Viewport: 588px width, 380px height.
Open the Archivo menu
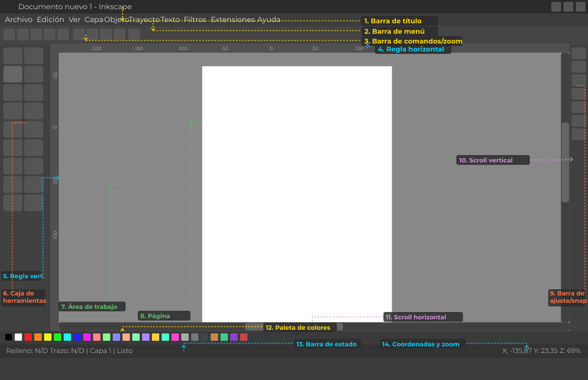pyautogui.click(x=18, y=20)
